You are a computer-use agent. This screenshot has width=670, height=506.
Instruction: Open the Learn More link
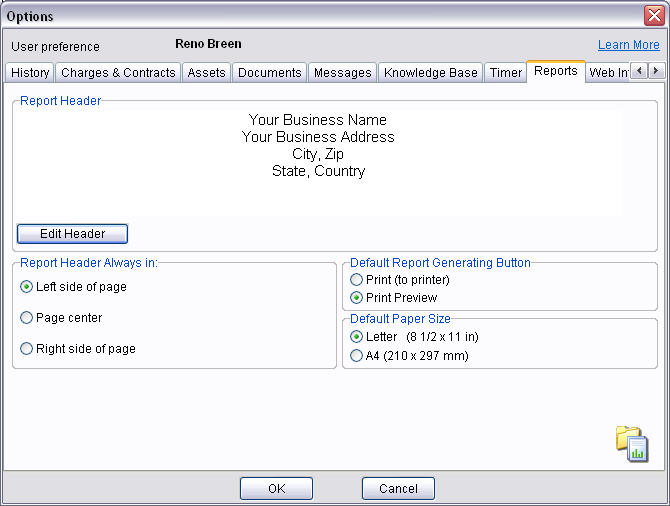tap(628, 45)
